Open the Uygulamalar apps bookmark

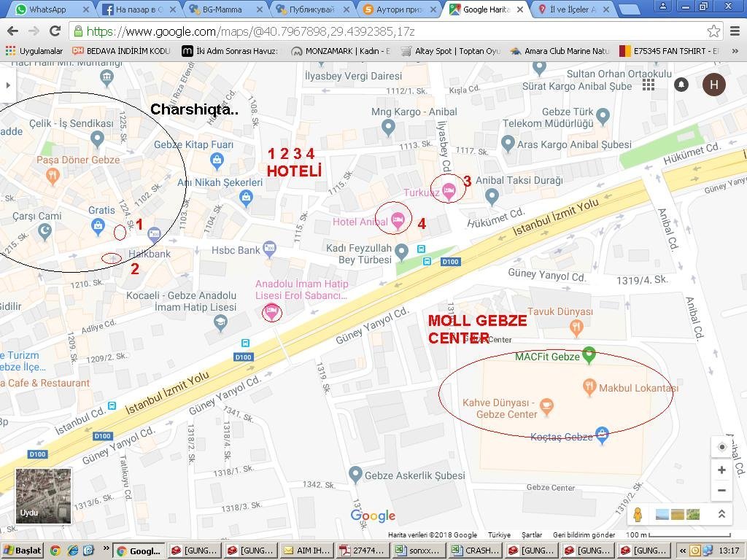34,50
